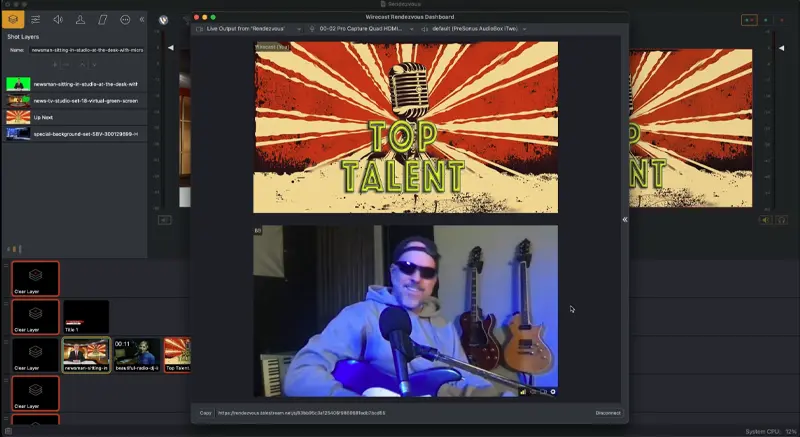
Task: Adjust the live audio level pointer
Action: tap(782, 48)
